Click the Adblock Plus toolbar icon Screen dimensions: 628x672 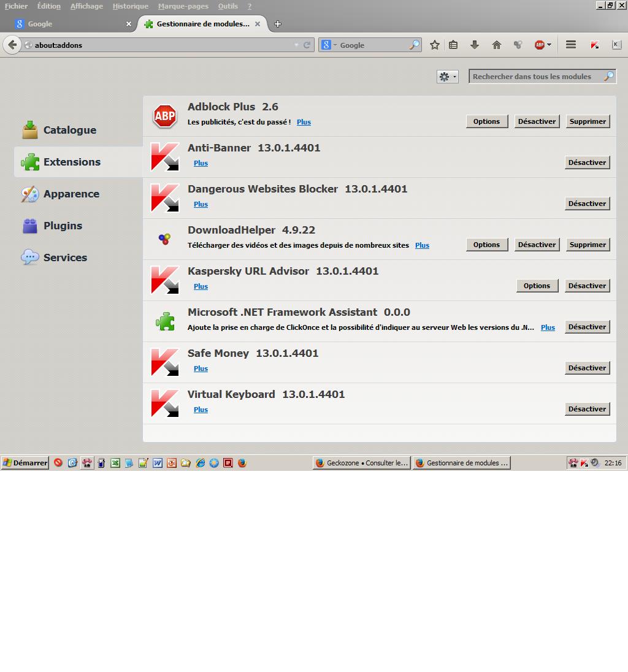pyautogui.click(x=539, y=45)
